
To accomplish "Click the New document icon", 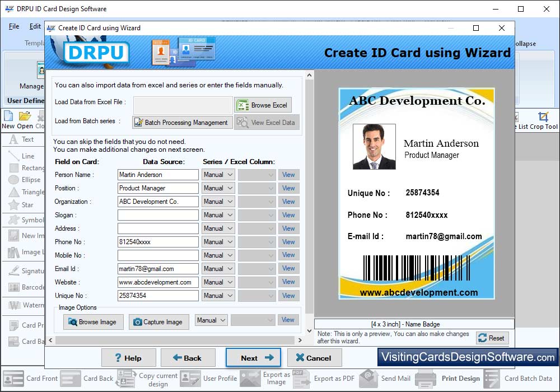I will 8,120.
